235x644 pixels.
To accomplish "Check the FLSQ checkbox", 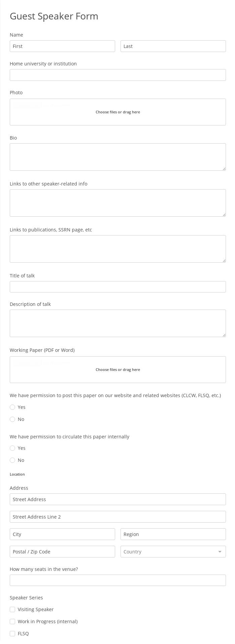I will 12,633.
